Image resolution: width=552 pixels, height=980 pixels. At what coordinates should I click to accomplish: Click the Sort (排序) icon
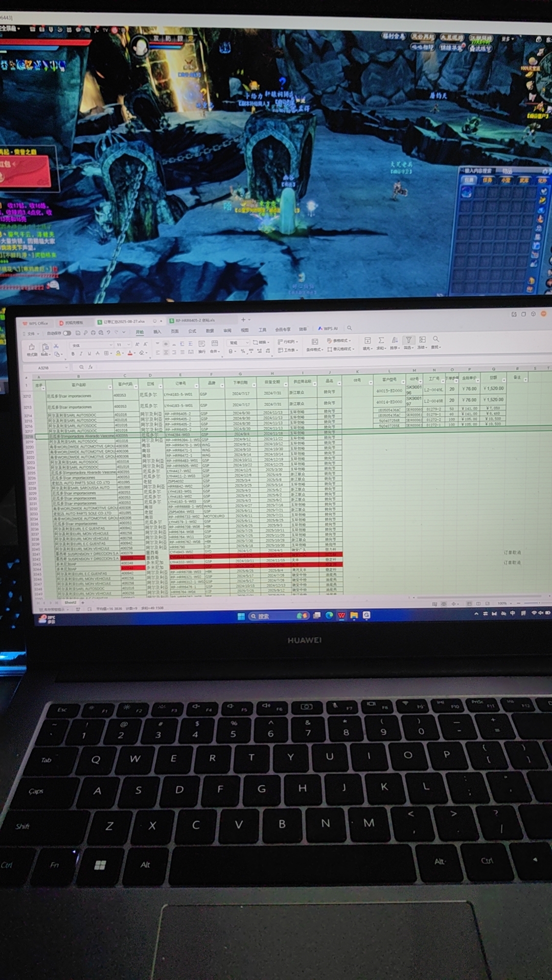(395, 340)
